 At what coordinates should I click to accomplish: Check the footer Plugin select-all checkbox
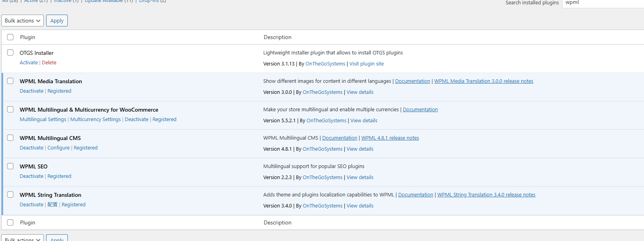[10, 222]
